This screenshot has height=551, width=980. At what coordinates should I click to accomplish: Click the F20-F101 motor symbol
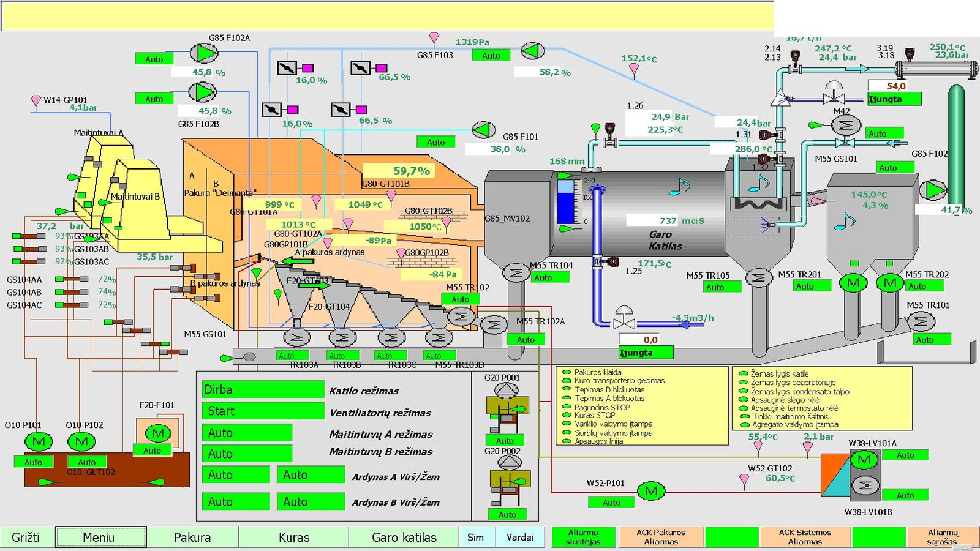point(158,433)
